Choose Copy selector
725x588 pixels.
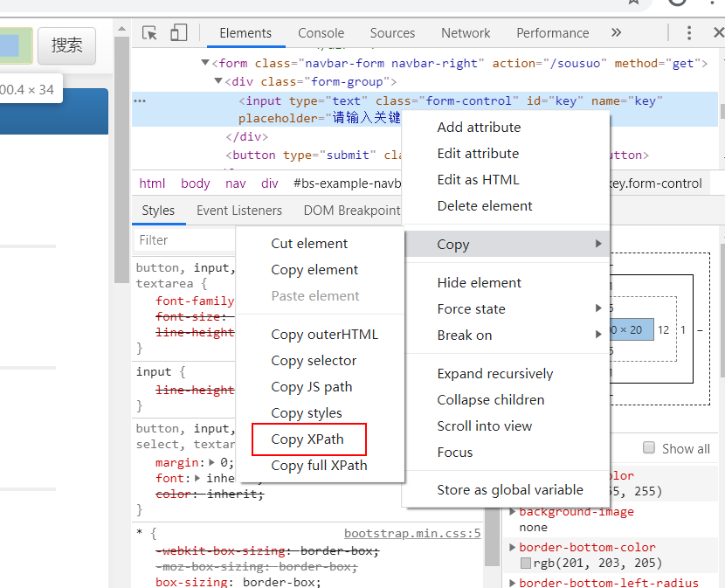314,361
